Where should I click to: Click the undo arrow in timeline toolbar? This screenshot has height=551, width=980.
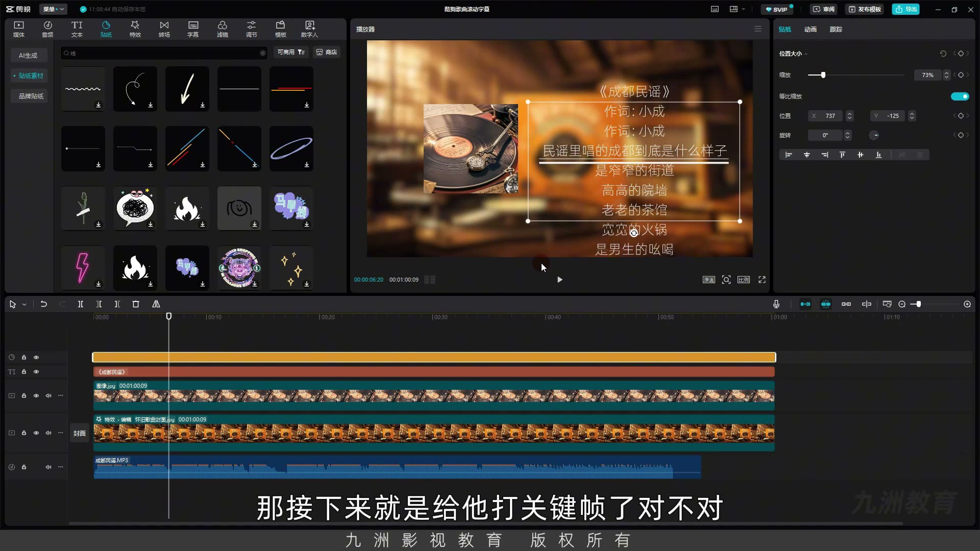pyautogui.click(x=44, y=304)
